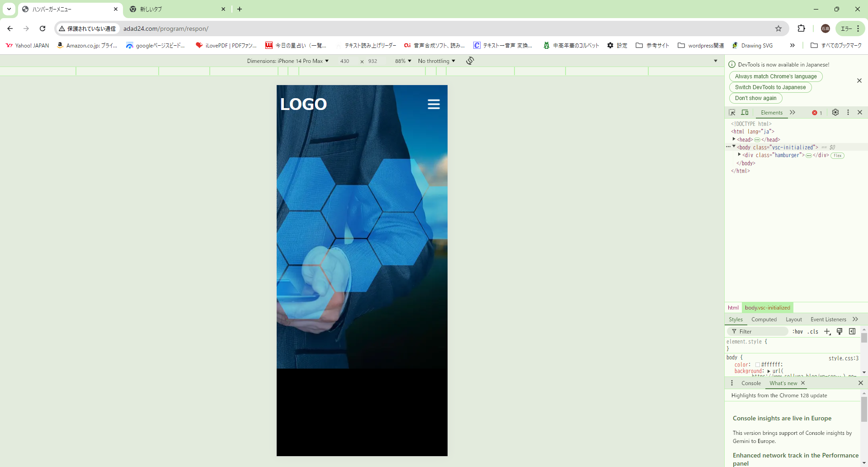Show more DevTools tabs next to Elements
This screenshot has height=467, width=868.
coord(793,112)
